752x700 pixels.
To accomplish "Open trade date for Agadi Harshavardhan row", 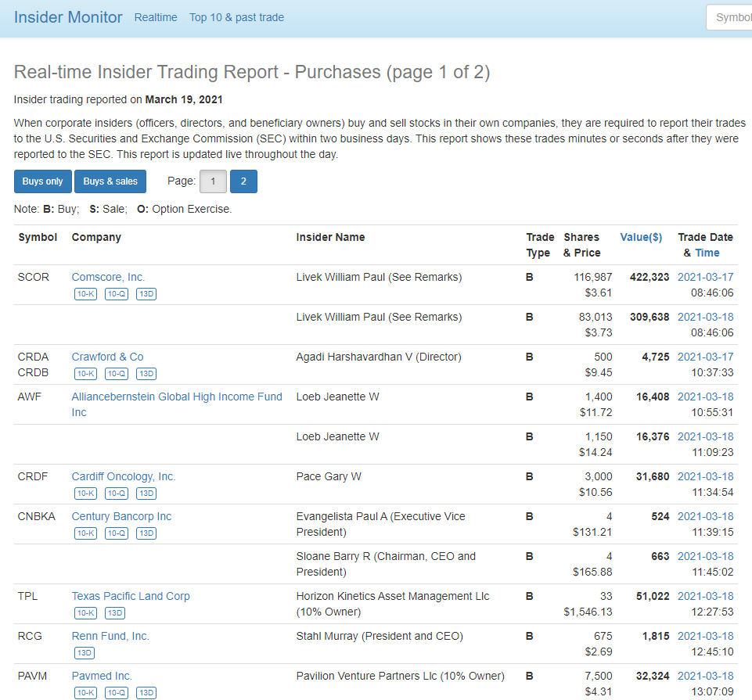I will (x=706, y=357).
